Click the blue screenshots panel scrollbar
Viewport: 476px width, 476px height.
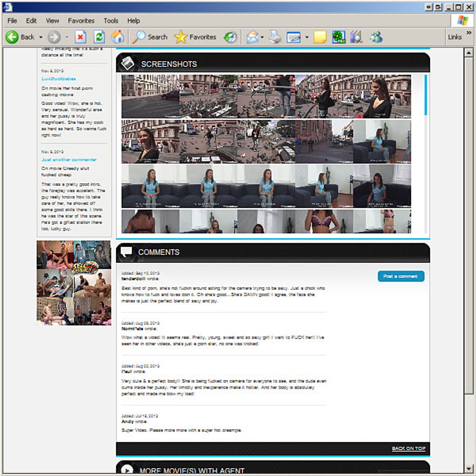coord(425,95)
